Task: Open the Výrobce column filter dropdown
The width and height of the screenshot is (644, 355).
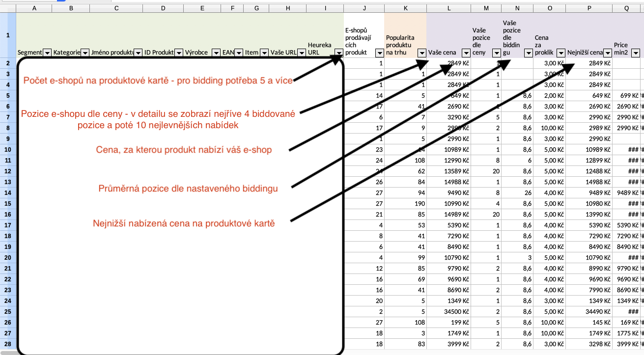Action: (216, 53)
